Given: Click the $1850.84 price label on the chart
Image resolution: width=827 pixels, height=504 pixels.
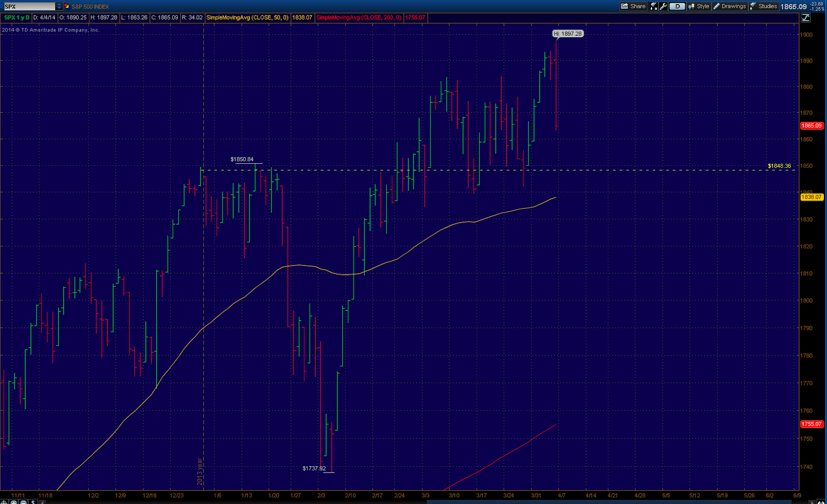Looking at the screenshot, I should (242, 159).
